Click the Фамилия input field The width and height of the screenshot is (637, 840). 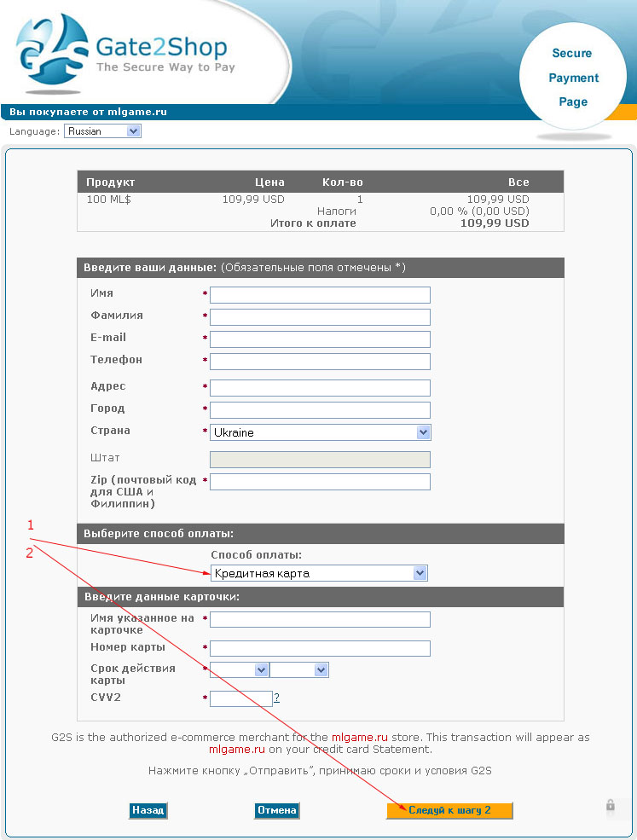320,317
